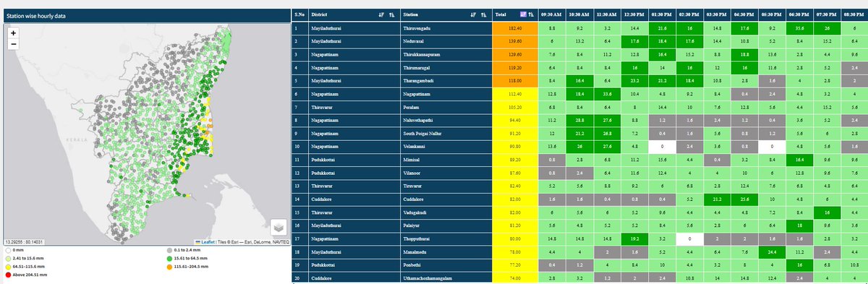Sort District column descending (left icon)
868x284 pixels.
[381, 14]
